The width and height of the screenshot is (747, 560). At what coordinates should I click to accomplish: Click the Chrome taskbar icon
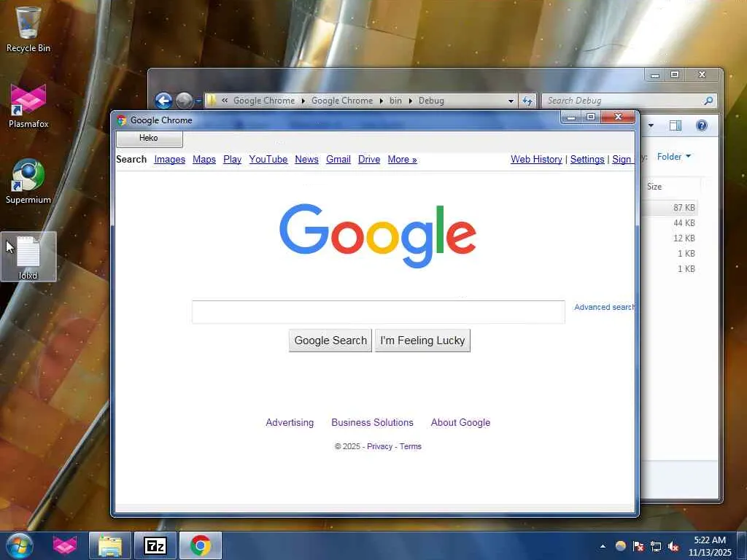[x=201, y=545]
